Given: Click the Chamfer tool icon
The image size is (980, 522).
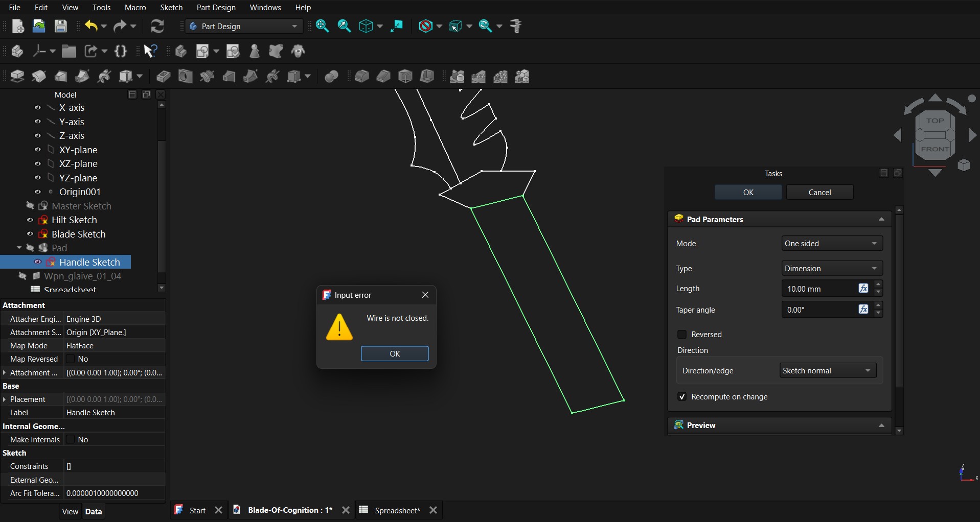Looking at the screenshot, I should (383, 77).
